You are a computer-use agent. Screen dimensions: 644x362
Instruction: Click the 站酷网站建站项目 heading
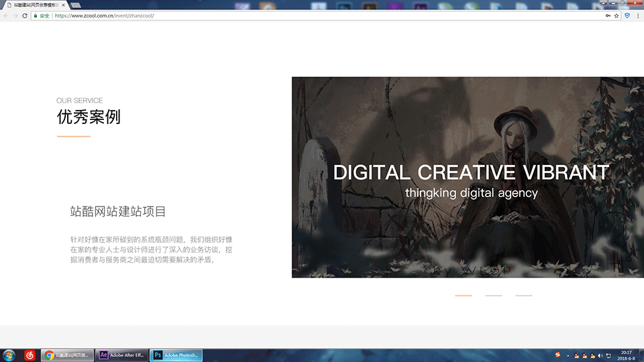(x=118, y=211)
